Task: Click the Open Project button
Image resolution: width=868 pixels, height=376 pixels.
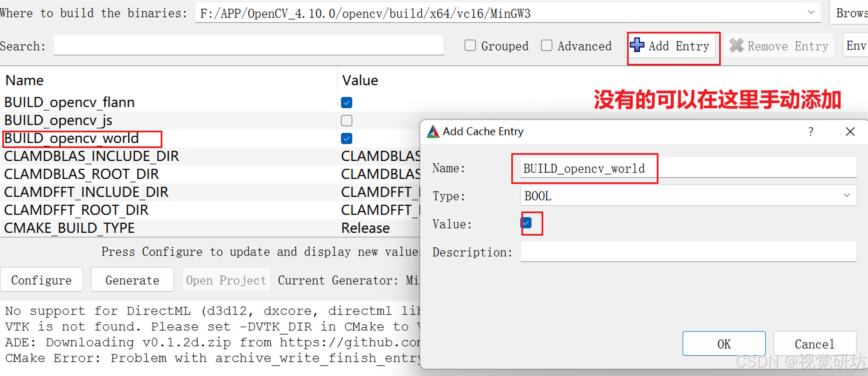Action: click(226, 280)
